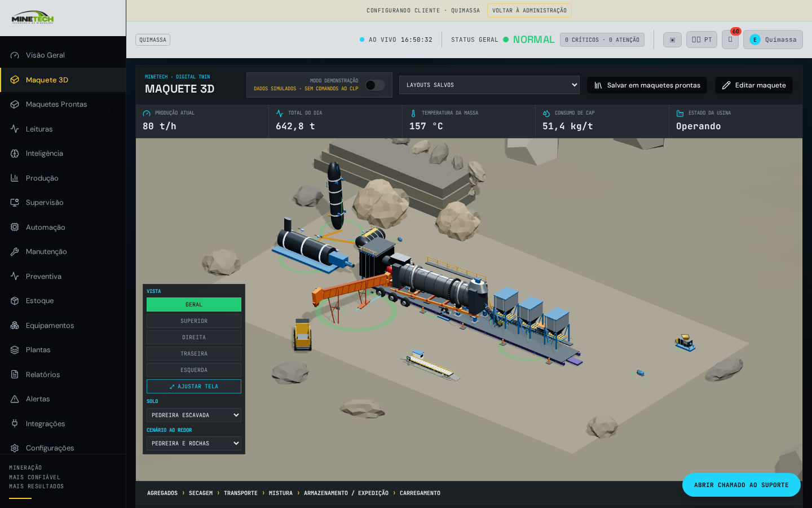The height and width of the screenshot is (508, 812).
Task: Select the DIREITA view option
Action: point(194,338)
